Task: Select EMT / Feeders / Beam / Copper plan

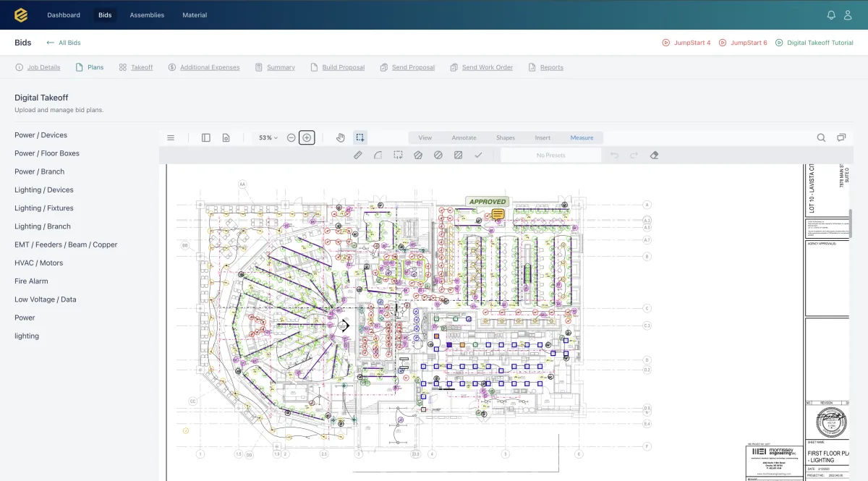Action: click(66, 244)
